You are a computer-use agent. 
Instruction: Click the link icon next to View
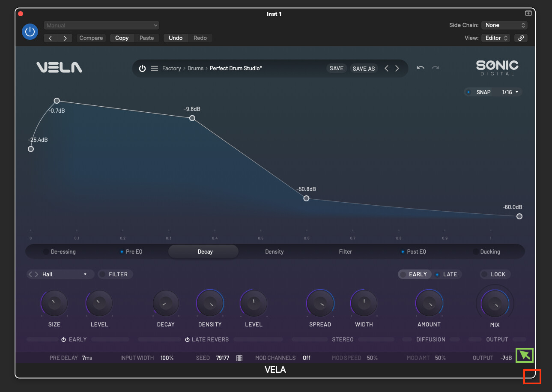coord(521,38)
